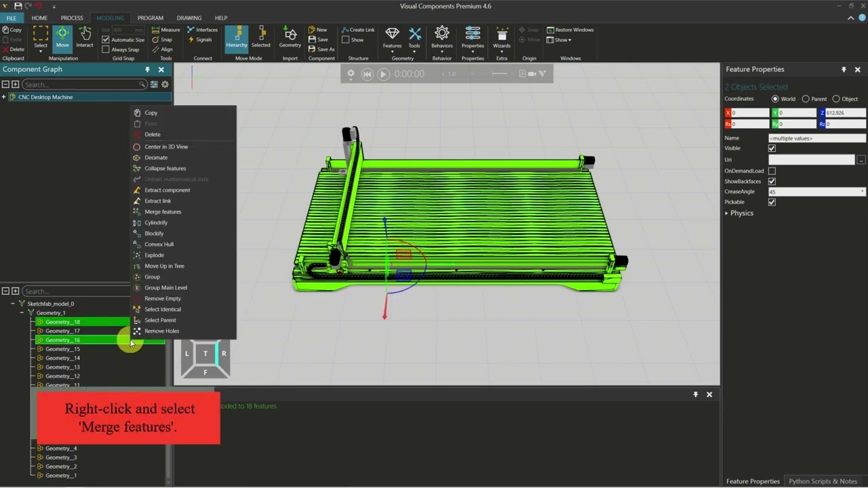
Task: Select Parent coordinates radio button
Action: click(806, 99)
